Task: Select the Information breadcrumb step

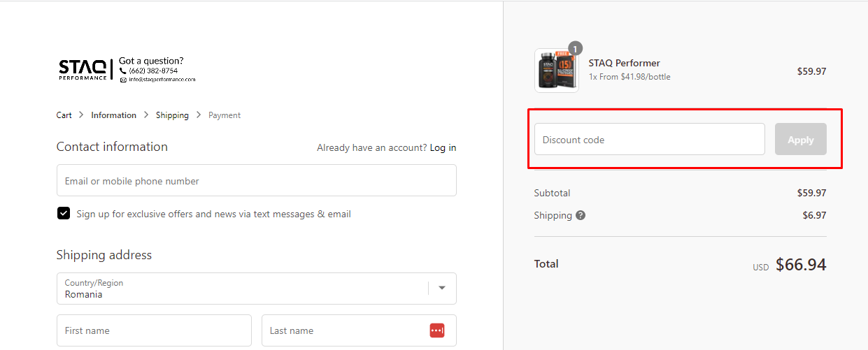Action: (114, 115)
